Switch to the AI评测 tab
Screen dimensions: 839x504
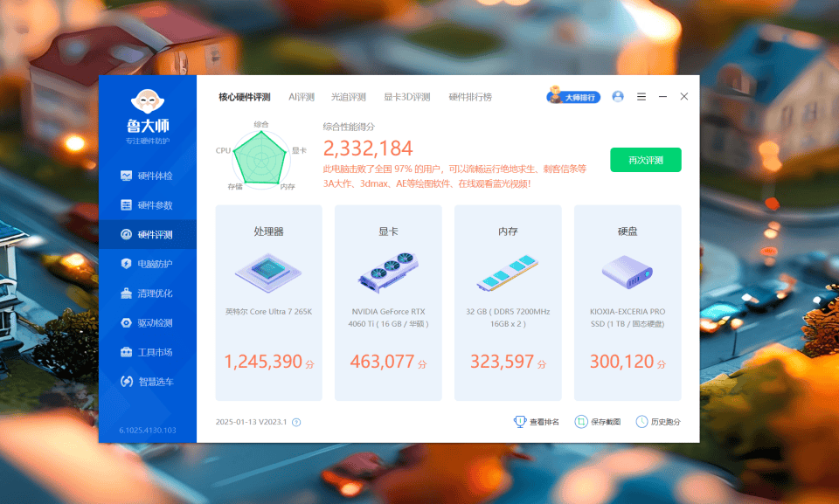(302, 97)
